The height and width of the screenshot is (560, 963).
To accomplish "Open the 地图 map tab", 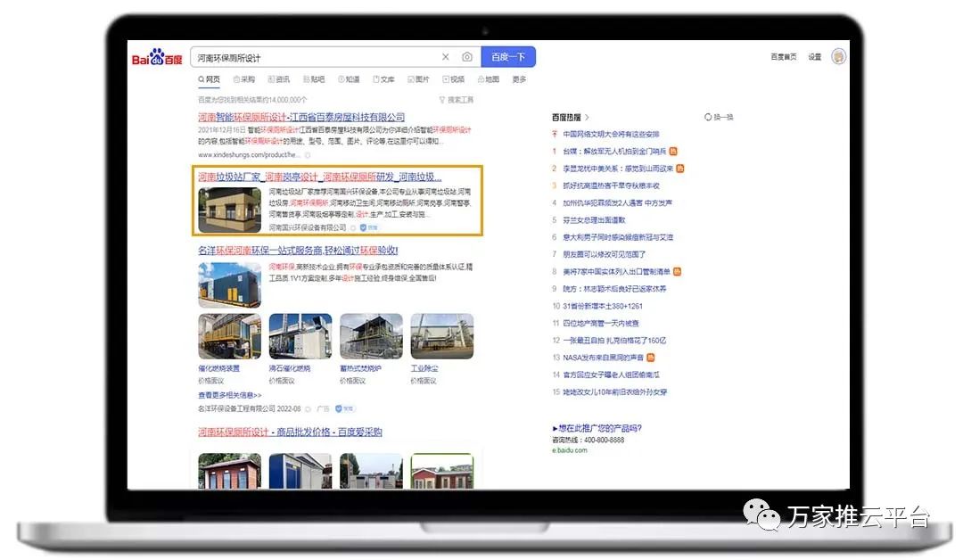I will coord(487,79).
